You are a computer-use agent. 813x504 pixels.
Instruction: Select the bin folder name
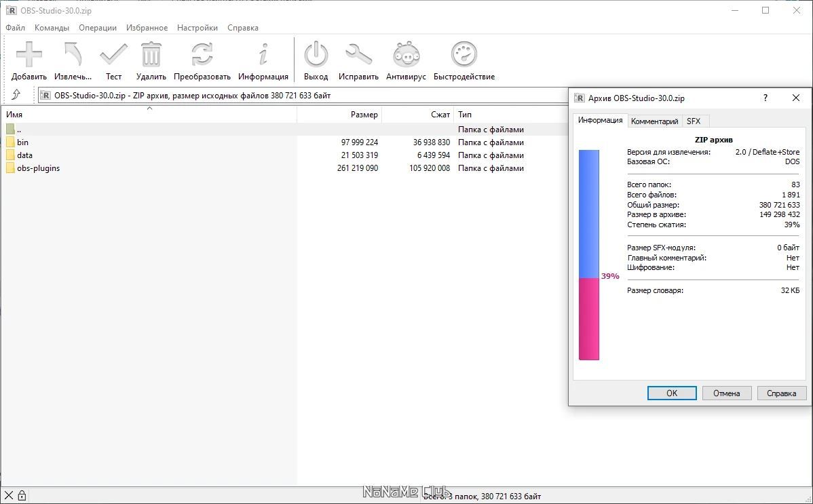[x=23, y=142]
